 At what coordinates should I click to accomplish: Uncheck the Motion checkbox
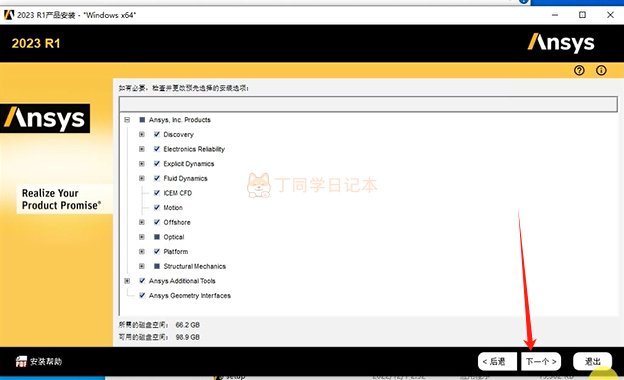click(157, 207)
